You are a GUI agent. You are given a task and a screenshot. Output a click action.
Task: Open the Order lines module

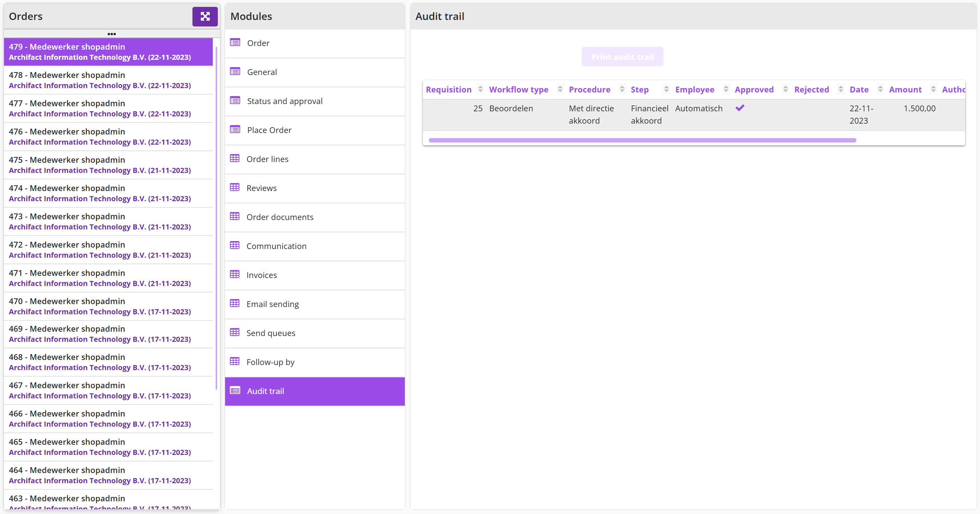[x=315, y=159]
